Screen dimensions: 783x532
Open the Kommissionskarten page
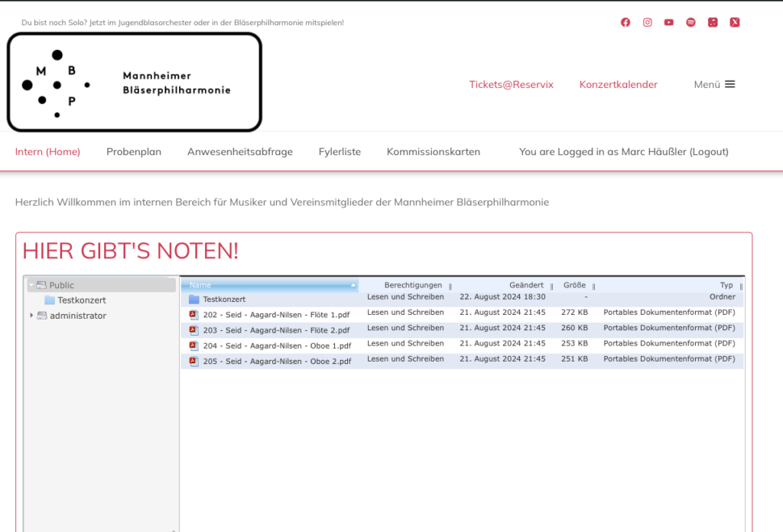(434, 151)
